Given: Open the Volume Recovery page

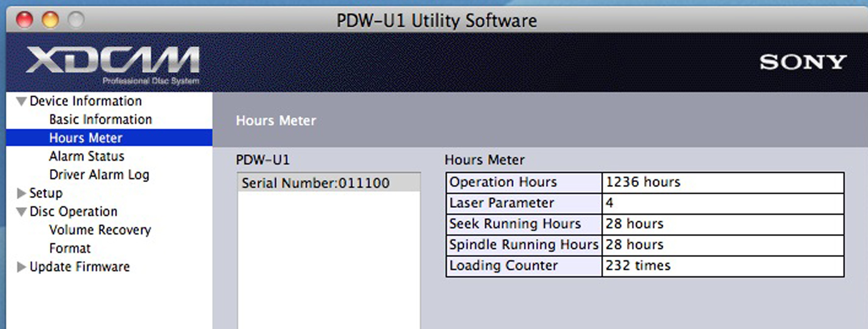Looking at the screenshot, I should pos(100,230).
